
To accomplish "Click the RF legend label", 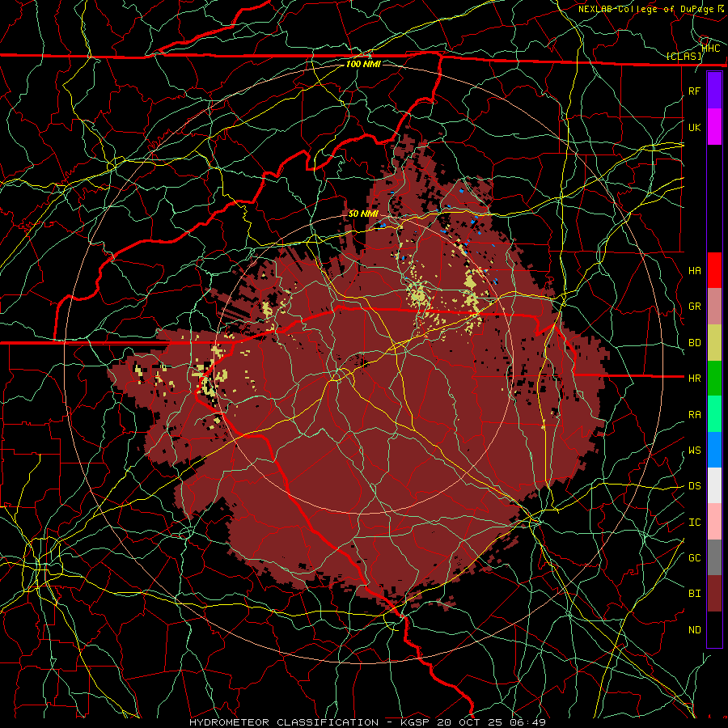I will [694, 91].
